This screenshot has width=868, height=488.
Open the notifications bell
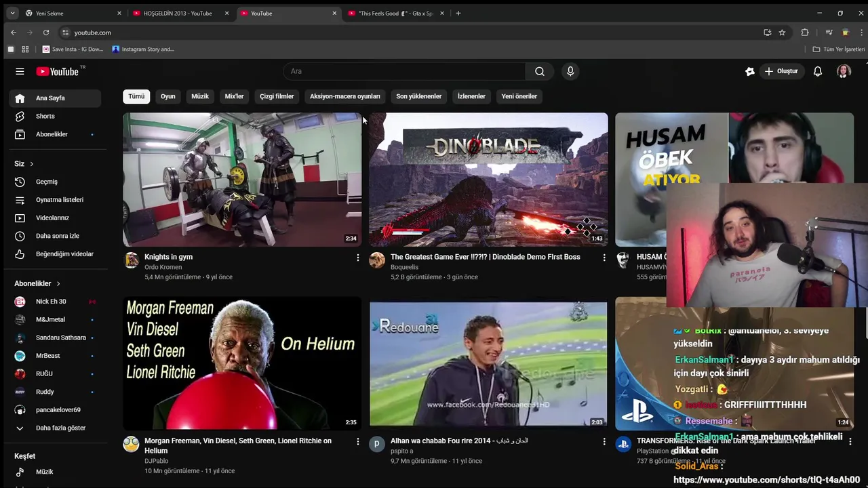coord(818,71)
